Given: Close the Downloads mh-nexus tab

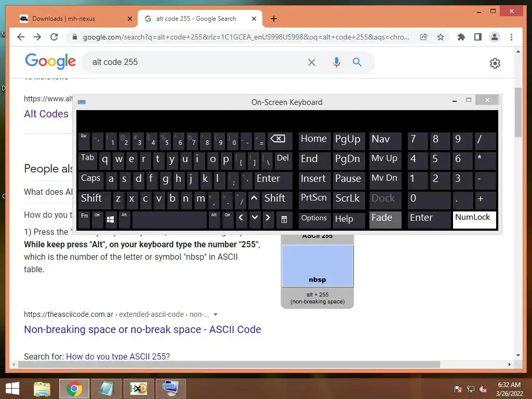Looking at the screenshot, I should tap(129, 19).
